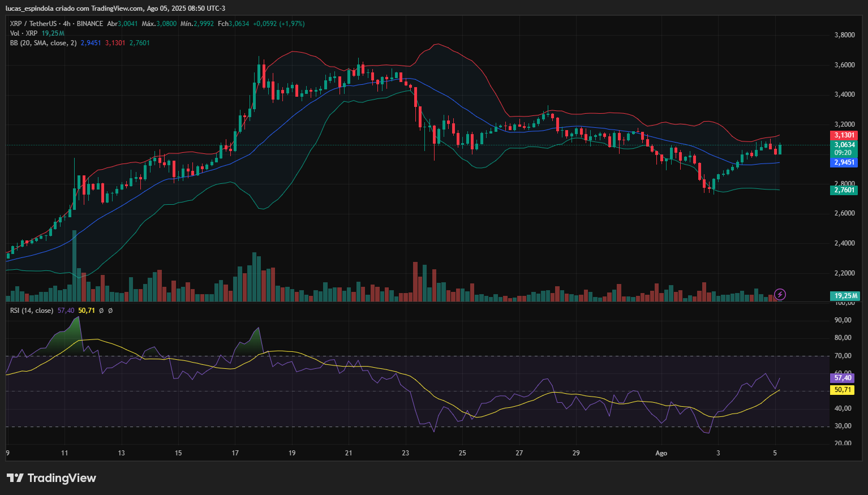Select the RSI (14, close) legend label

[x=32, y=311]
